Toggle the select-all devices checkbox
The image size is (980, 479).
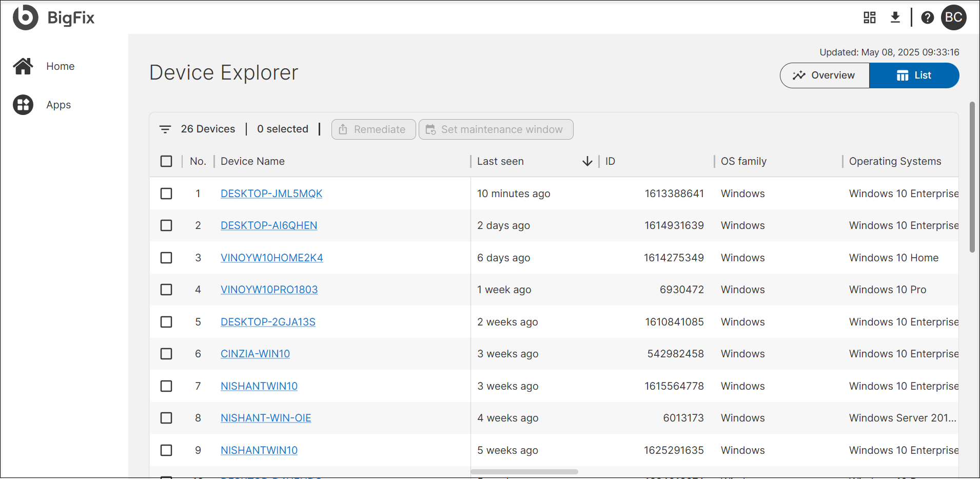click(x=166, y=161)
